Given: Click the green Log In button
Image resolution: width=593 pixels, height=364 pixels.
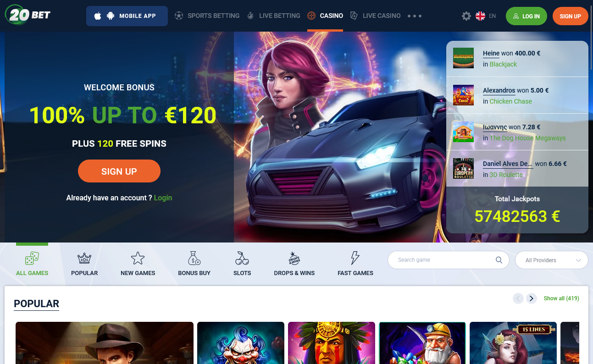Looking at the screenshot, I should 526,16.
